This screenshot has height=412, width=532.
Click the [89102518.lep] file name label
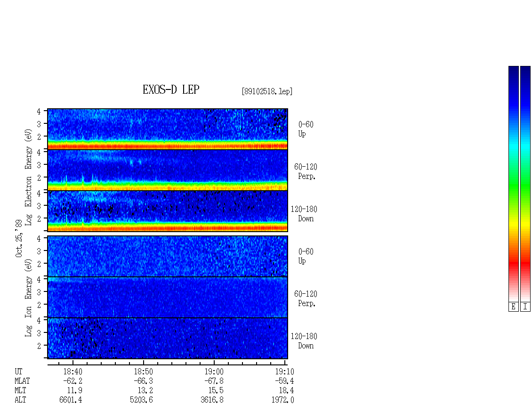tap(267, 91)
